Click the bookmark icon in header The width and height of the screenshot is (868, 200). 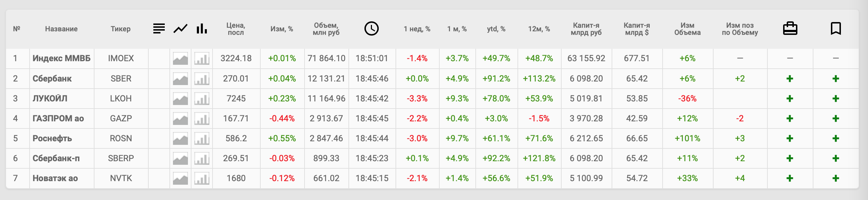click(836, 28)
